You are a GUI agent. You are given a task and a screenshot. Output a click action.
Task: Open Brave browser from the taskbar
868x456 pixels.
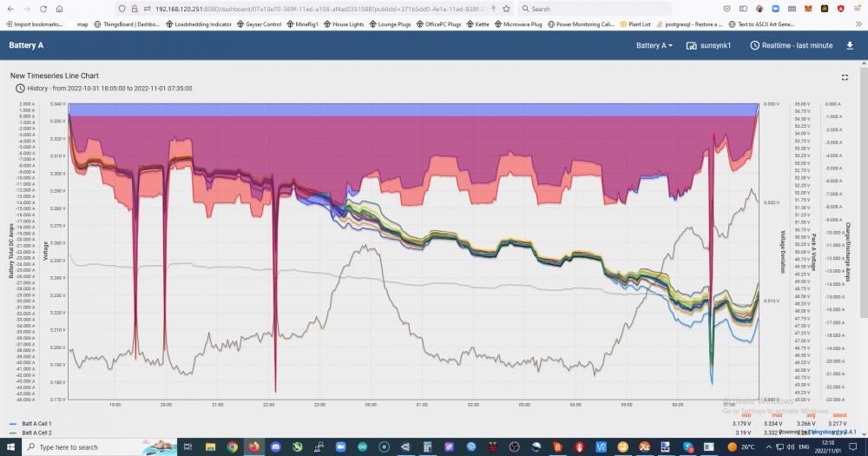(x=557, y=447)
